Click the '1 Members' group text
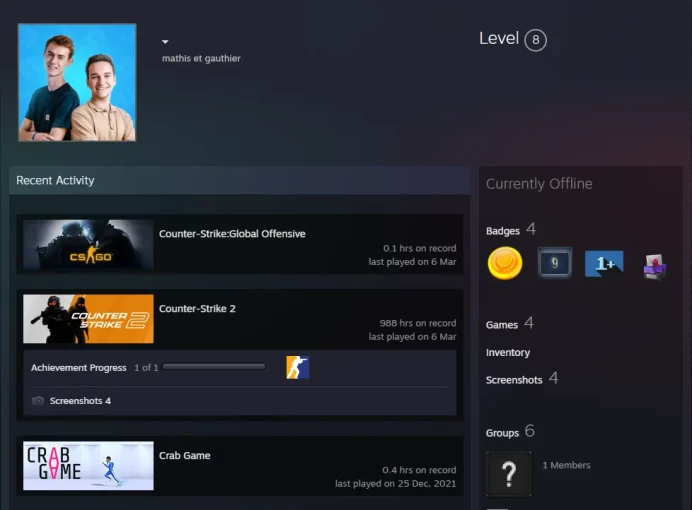The image size is (692, 510). point(566,465)
